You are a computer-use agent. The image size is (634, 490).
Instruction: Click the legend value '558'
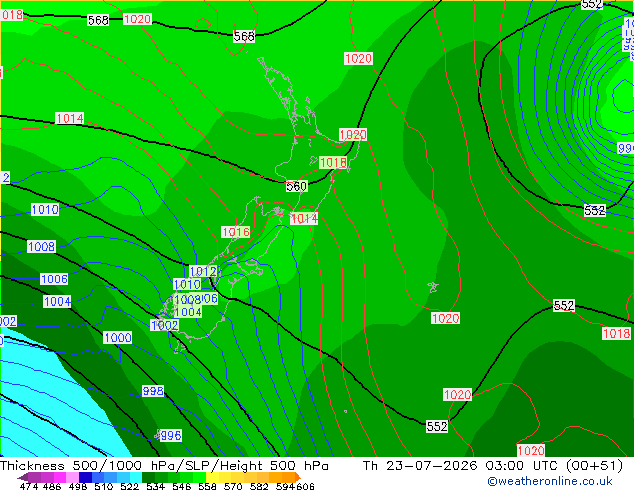pyautogui.click(x=207, y=486)
